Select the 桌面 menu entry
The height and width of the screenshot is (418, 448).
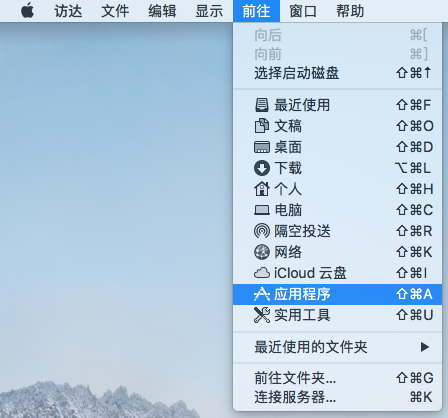pyautogui.click(x=337, y=147)
